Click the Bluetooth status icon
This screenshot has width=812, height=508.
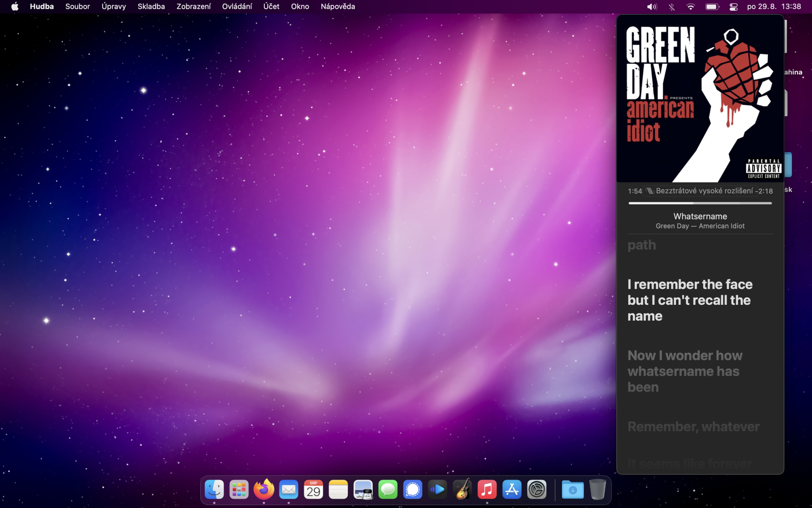[672, 7]
